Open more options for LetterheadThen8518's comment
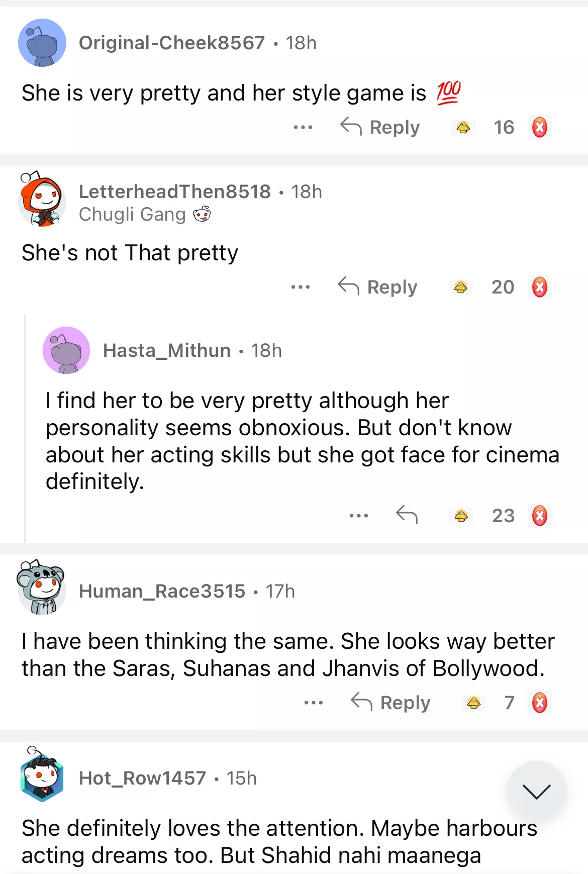Viewport: 588px width, 874px height. tap(301, 287)
